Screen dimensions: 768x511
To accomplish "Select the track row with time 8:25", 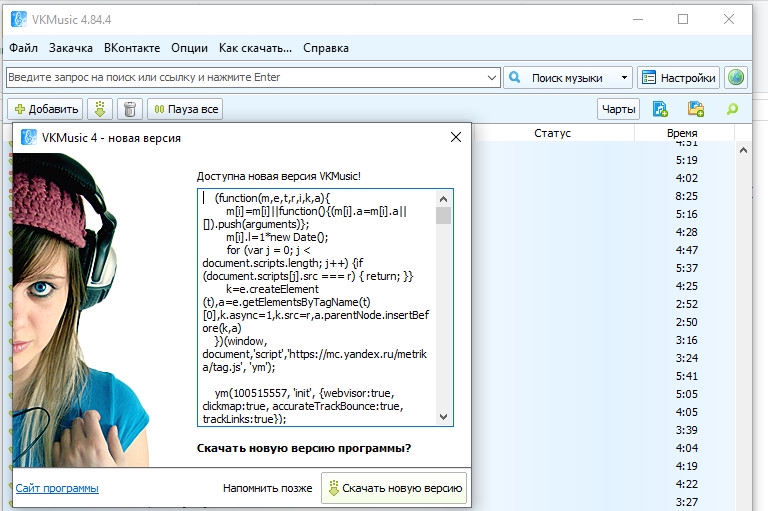I will 603,196.
